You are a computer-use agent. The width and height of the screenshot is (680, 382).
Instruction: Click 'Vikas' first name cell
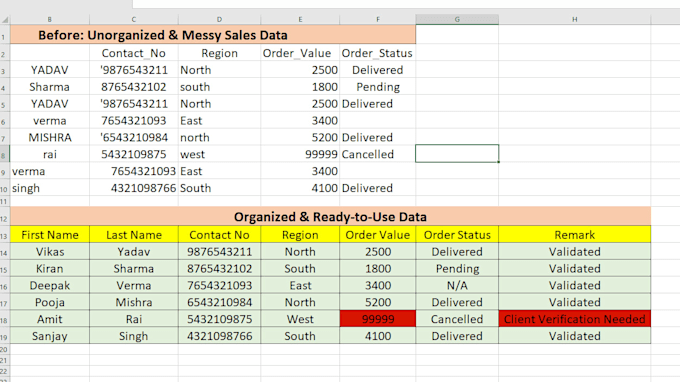tap(50, 252)
